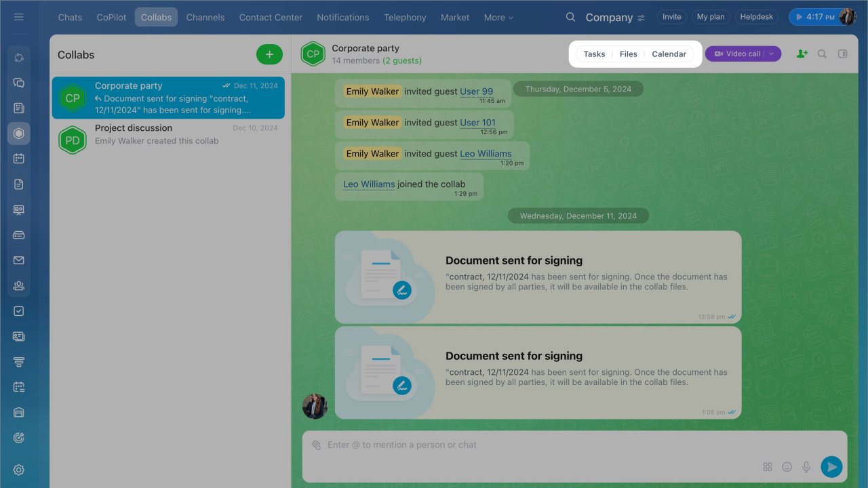Select the Project discussion collab

click(168, 134)
